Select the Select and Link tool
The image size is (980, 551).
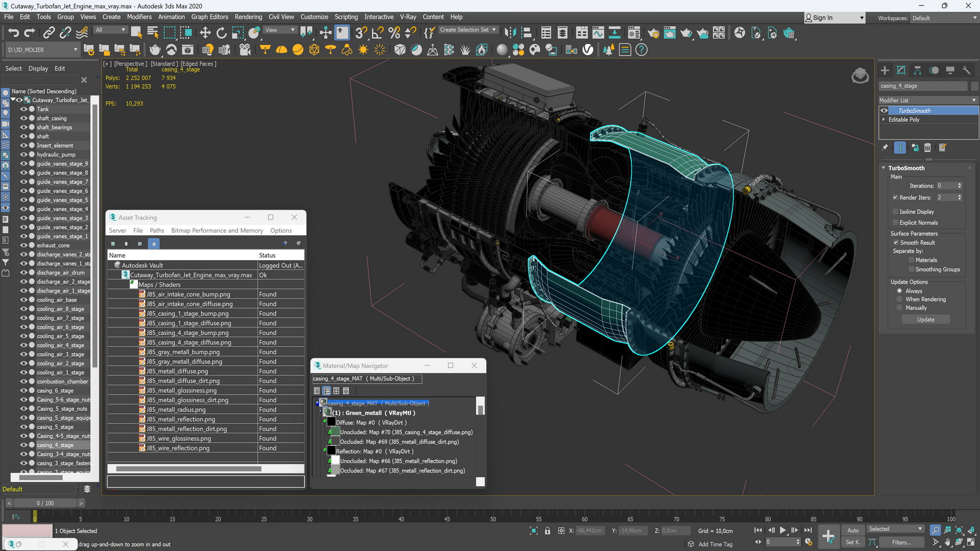49,33
